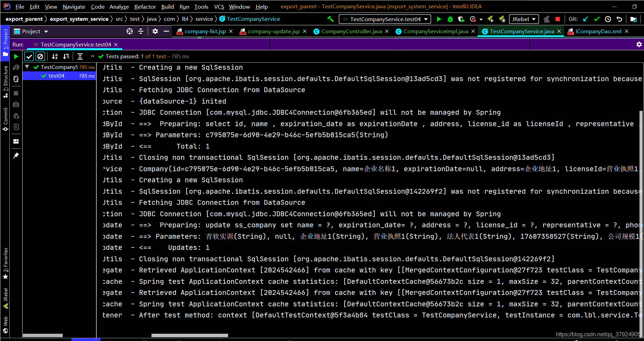
Task: Rerun tests with green play in Run panel
Action: pyautogui.click(x=16, y=56)
